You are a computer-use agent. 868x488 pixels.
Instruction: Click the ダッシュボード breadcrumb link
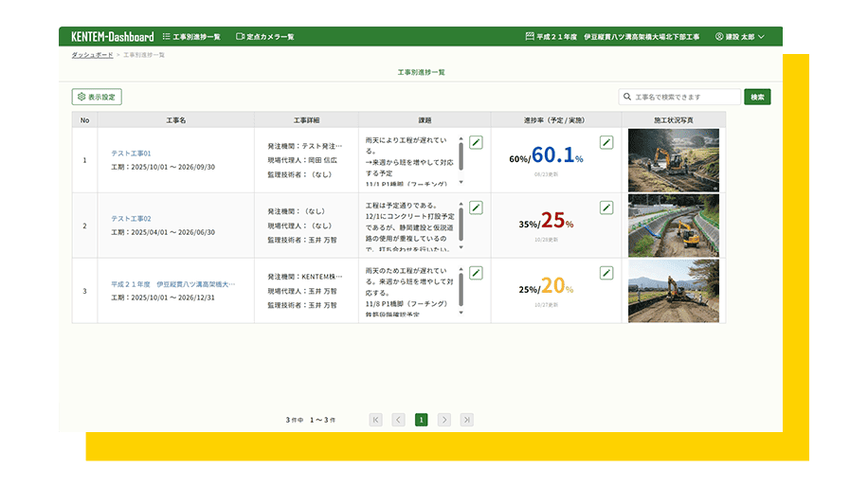[92, 55]
